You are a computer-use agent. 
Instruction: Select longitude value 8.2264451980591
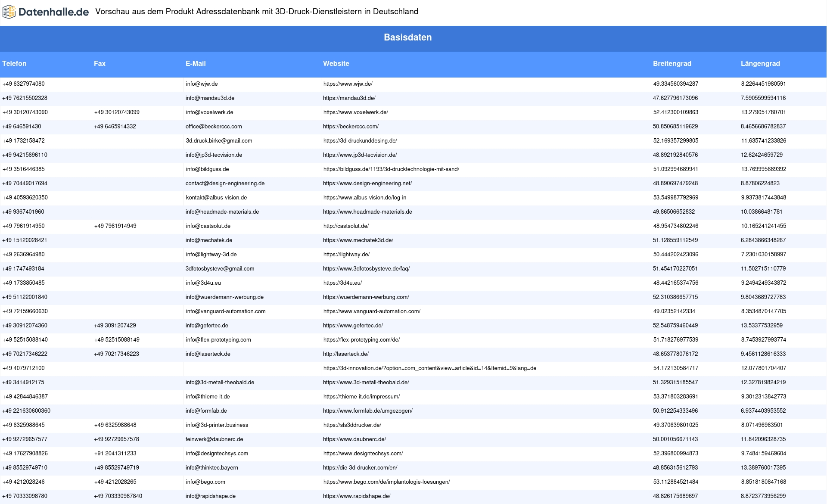[x=764, y=84]
